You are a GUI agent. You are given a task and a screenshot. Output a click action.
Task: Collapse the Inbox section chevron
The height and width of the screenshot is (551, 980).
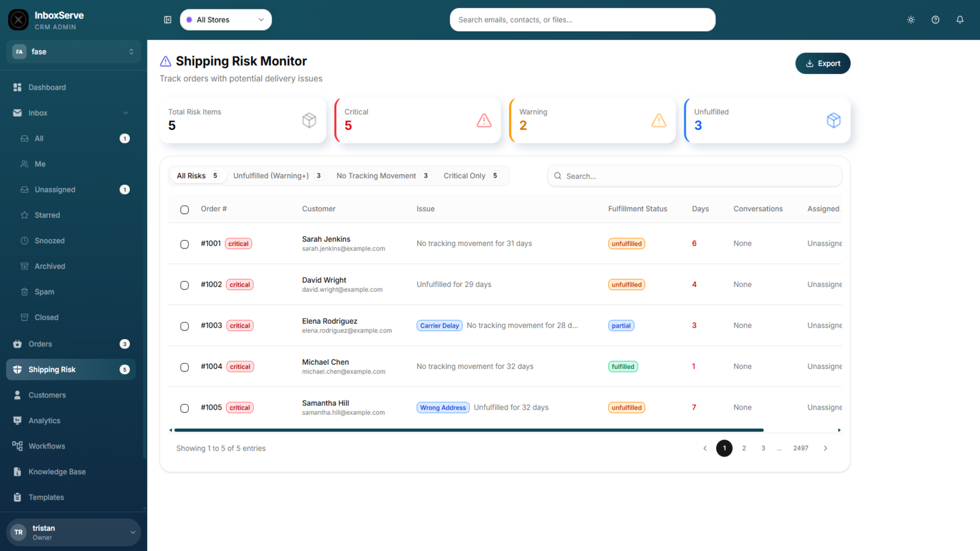tap(126, 113)
